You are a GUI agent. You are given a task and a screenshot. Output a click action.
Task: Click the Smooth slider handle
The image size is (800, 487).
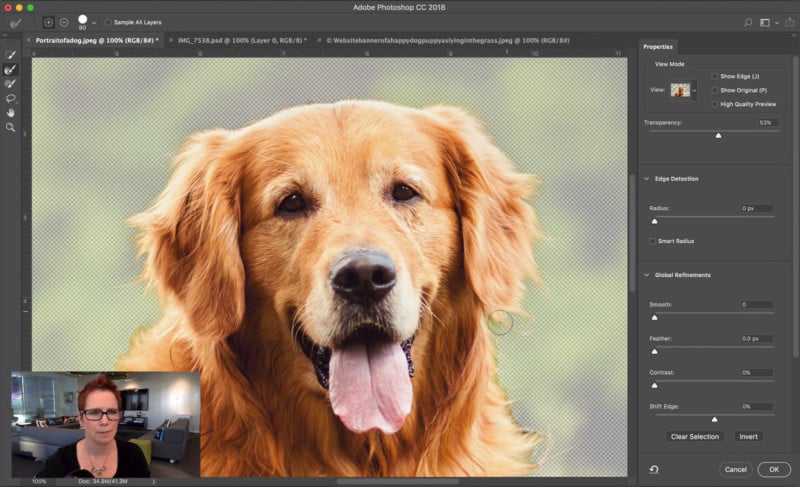655,318
